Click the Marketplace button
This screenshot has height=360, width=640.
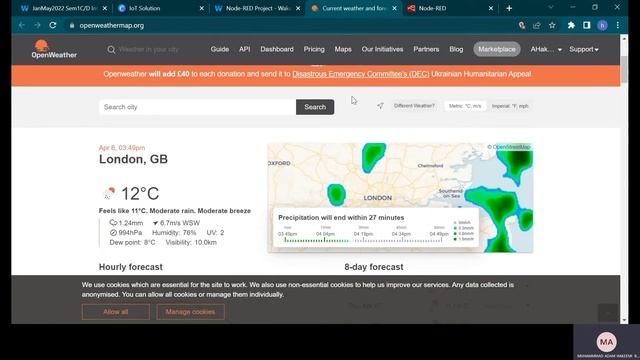click(497, 49)
